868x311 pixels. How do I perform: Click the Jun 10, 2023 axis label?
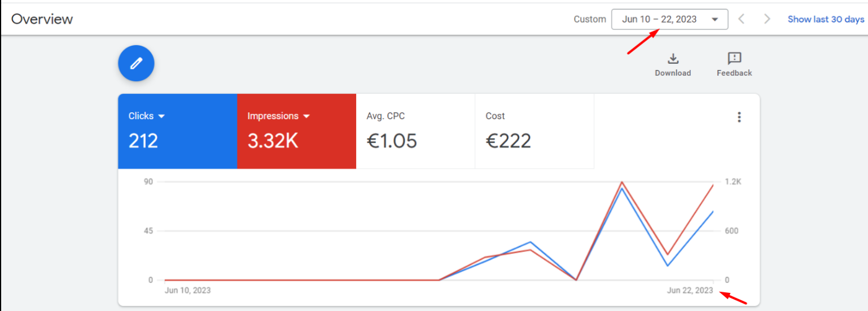[x=188, y=290]
